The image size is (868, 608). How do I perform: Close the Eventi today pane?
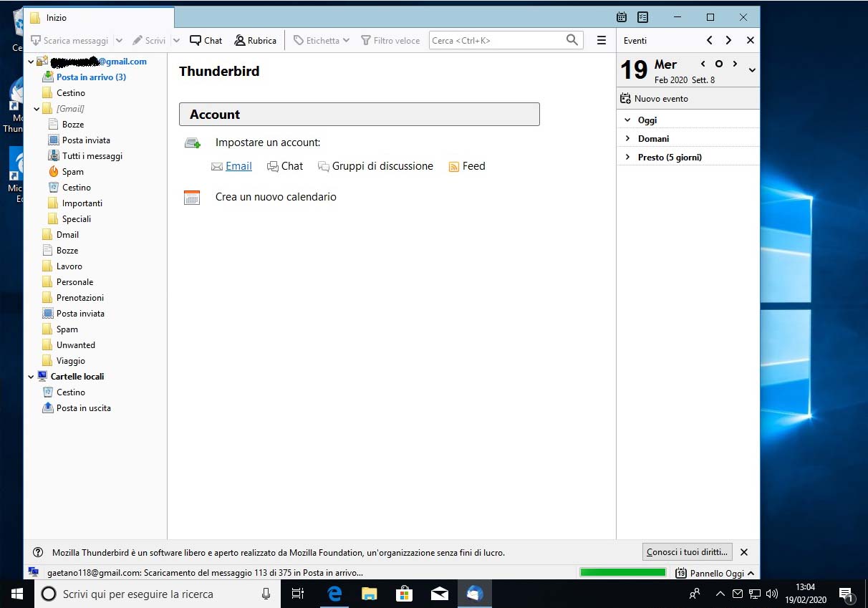(x=751, y=41)
